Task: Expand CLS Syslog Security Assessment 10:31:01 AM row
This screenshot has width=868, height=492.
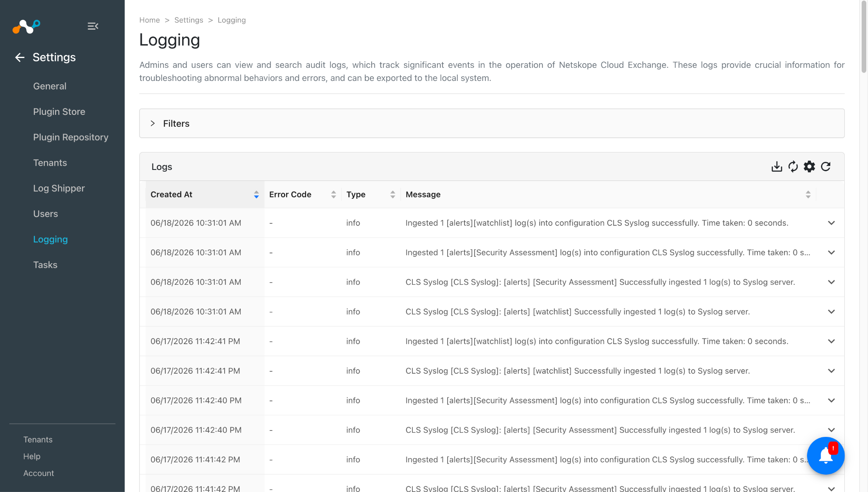Action: (x=831, y=282)
